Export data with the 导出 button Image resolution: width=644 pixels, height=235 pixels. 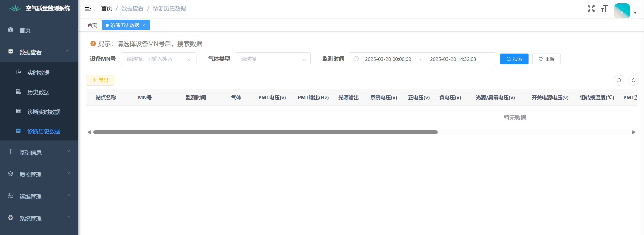click(x=100, y=80)
